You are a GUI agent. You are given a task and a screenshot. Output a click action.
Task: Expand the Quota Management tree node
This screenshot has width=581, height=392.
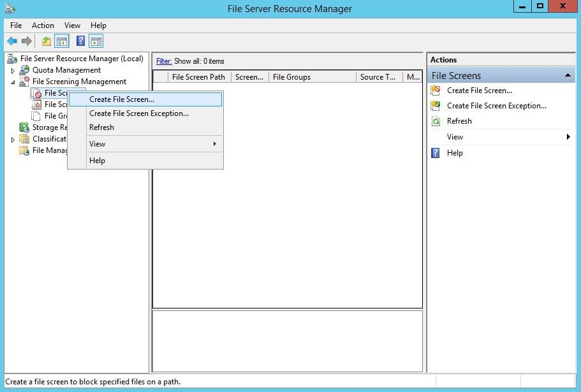point(13,70)
